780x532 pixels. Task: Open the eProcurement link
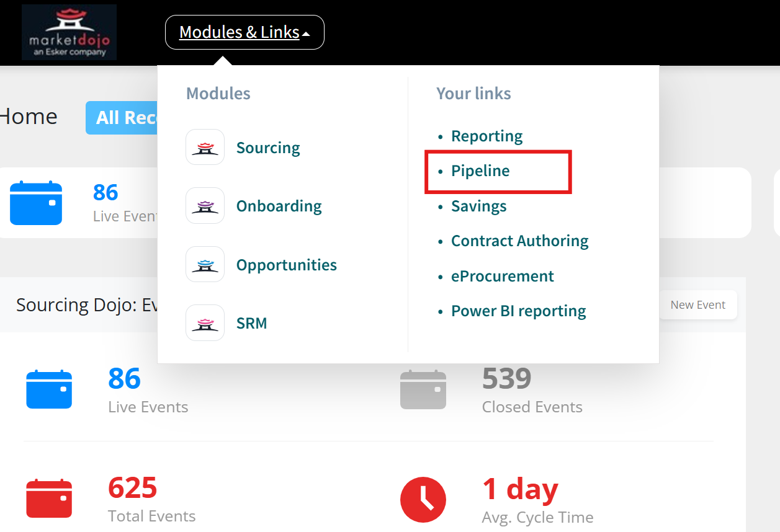coord(502,276)
